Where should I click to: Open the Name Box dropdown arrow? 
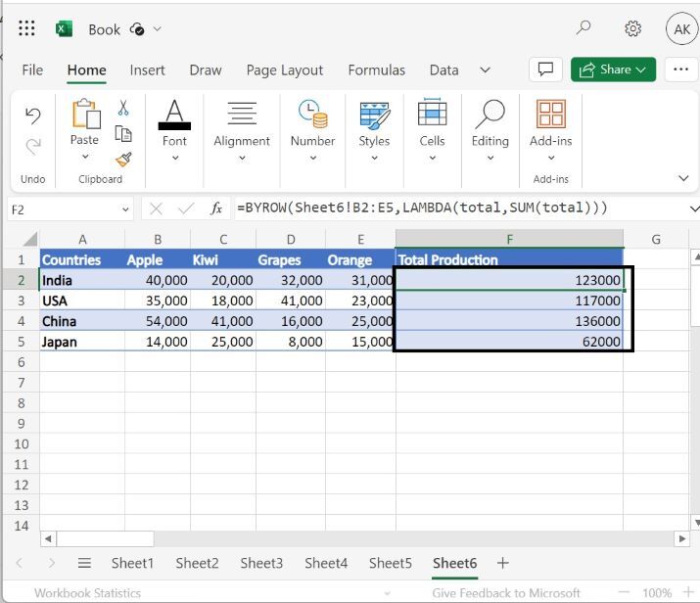click(125, 209)
